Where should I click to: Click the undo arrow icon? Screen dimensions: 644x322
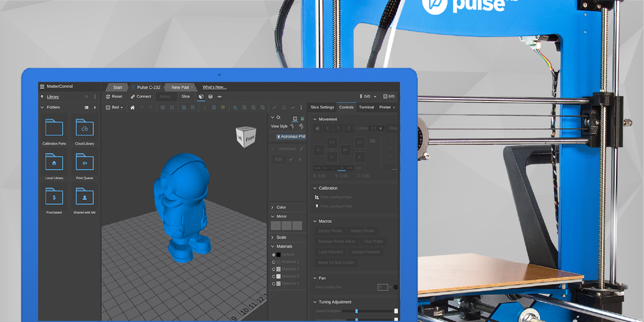(142, 107)
